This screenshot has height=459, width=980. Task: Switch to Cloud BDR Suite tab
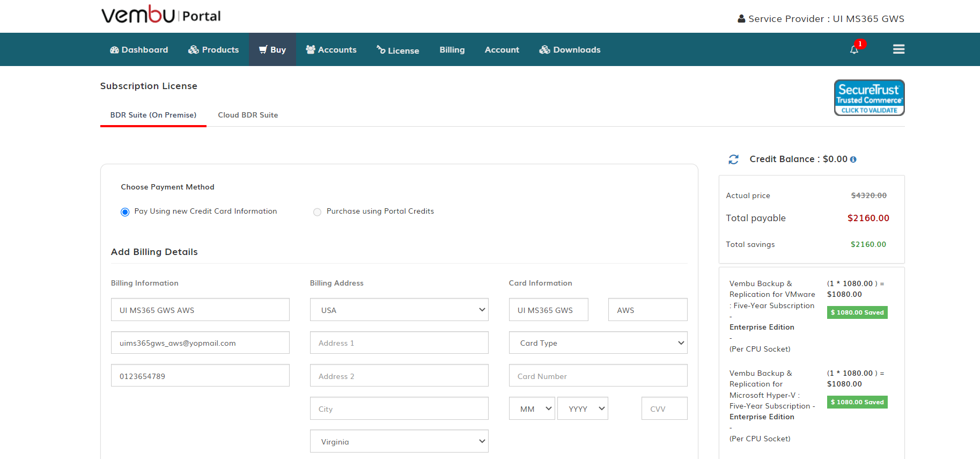point(248,115)
